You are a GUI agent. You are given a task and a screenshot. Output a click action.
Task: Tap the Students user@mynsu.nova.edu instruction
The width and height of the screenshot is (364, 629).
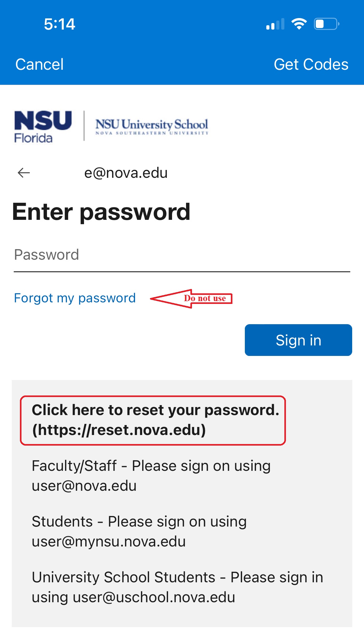click(139, 532)
